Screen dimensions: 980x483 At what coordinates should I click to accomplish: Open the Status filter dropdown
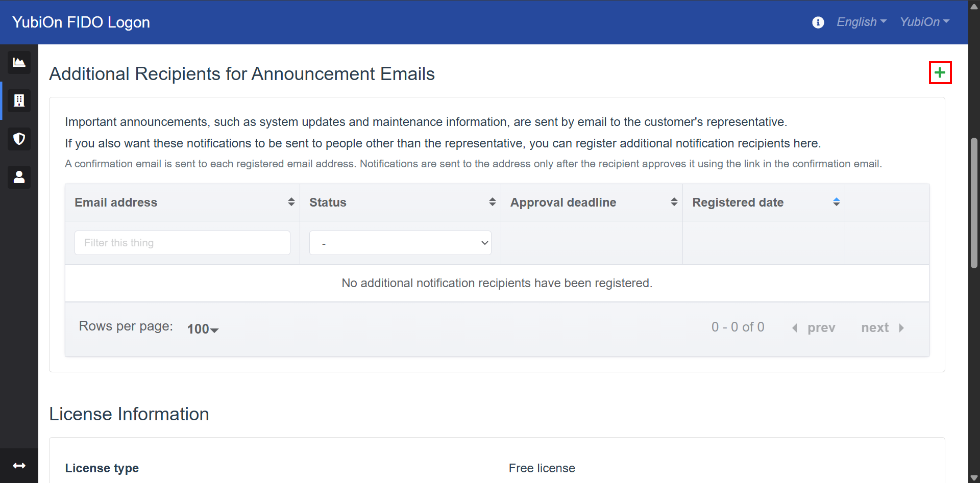point(400,243)
